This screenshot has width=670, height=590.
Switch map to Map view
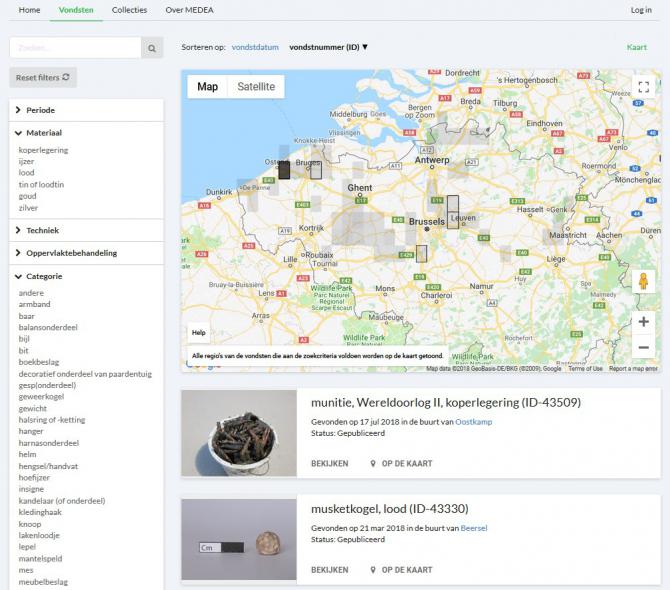pyautogui.click(x=207, y=87)
